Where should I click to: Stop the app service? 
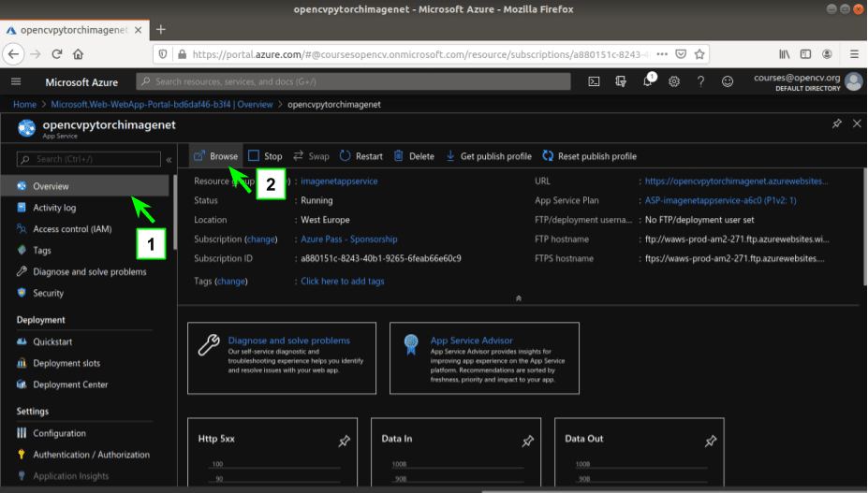pos(265,156)
